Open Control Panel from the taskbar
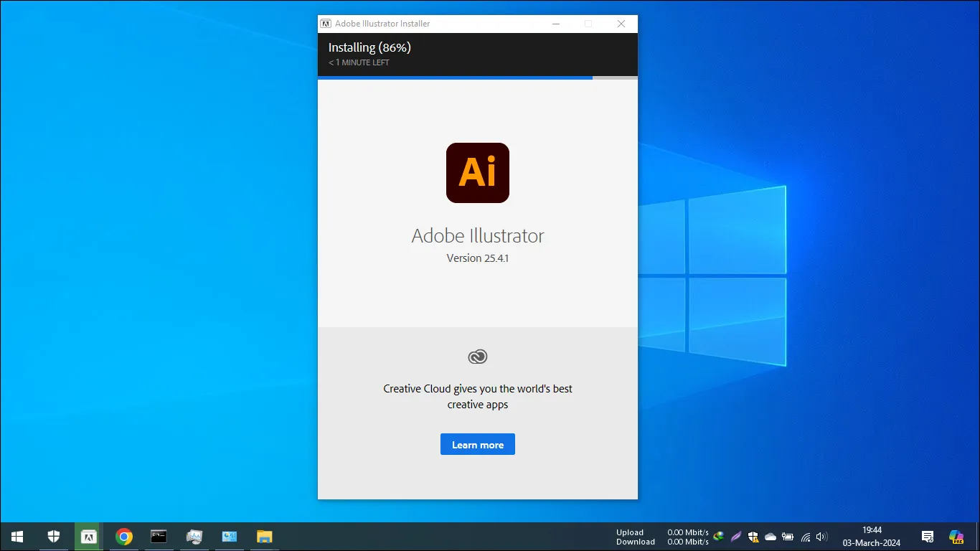Image resolution: width=980 pixels, height=551 pixels. (229, 537)
